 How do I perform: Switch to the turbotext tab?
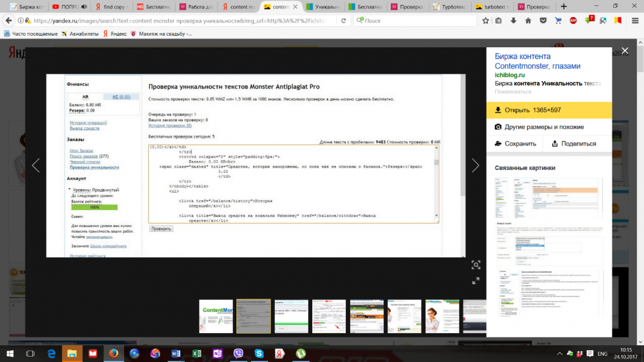point(492,7)
